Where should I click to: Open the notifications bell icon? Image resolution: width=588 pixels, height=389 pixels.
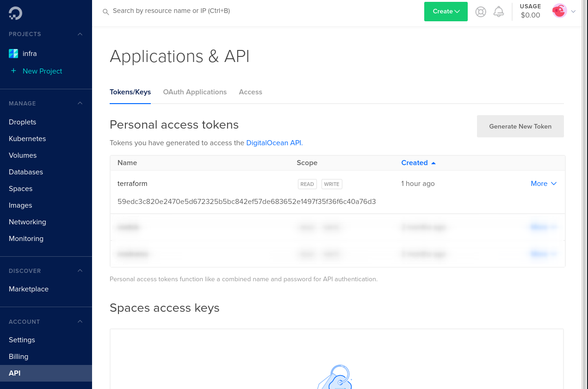(499, 12)
